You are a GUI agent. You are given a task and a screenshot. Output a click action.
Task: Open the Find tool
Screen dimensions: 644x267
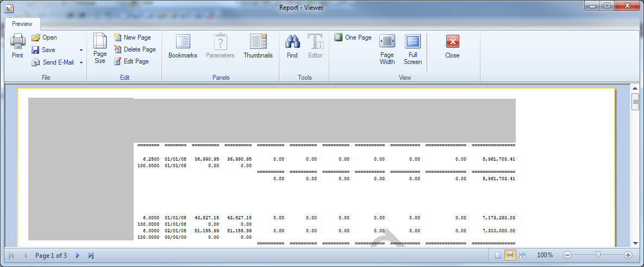(292, 46)
